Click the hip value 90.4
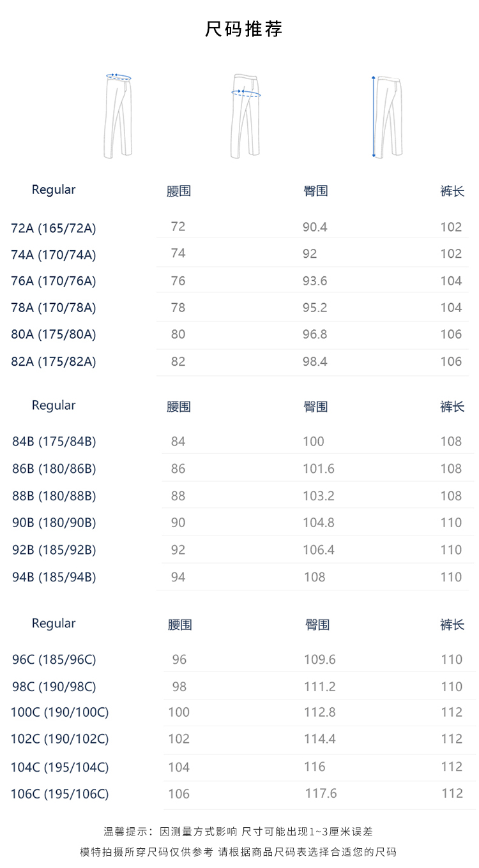 click(315, 227)
